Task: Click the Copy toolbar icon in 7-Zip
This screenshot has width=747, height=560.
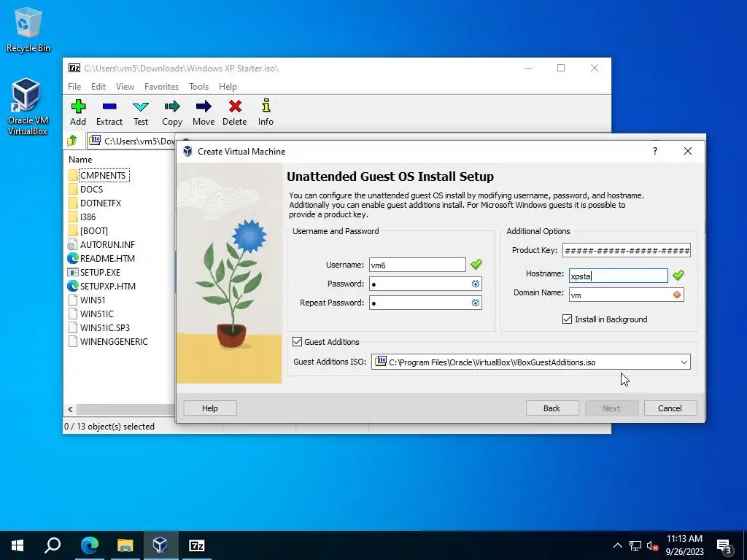Action: coord(172,113)
